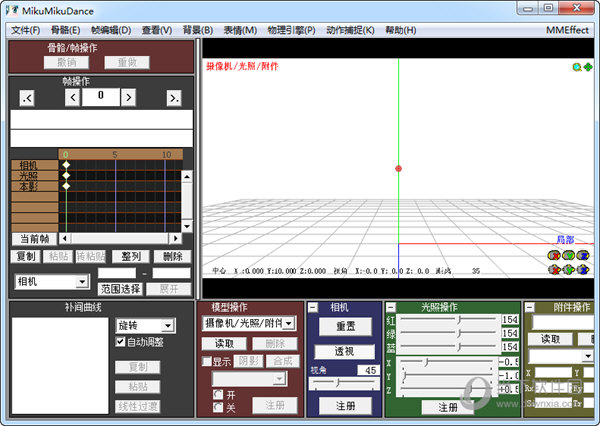Click the light direction X slider
Screen dimensions: 600x426
click(x=447, y=362)
